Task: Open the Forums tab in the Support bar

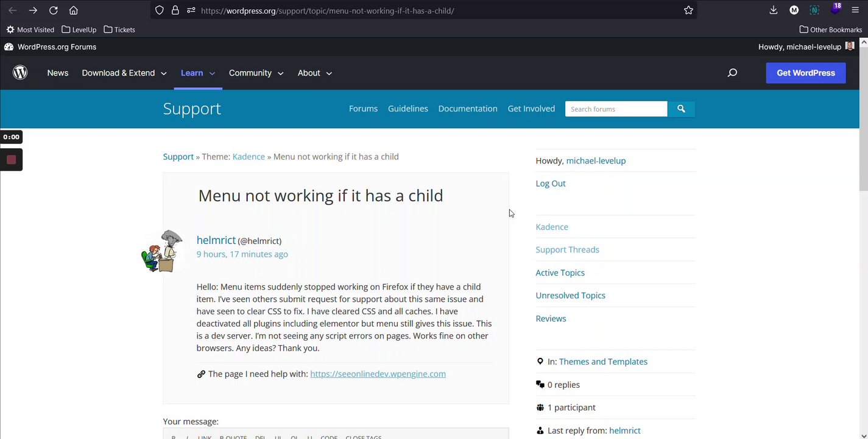Action: [363, 109]
